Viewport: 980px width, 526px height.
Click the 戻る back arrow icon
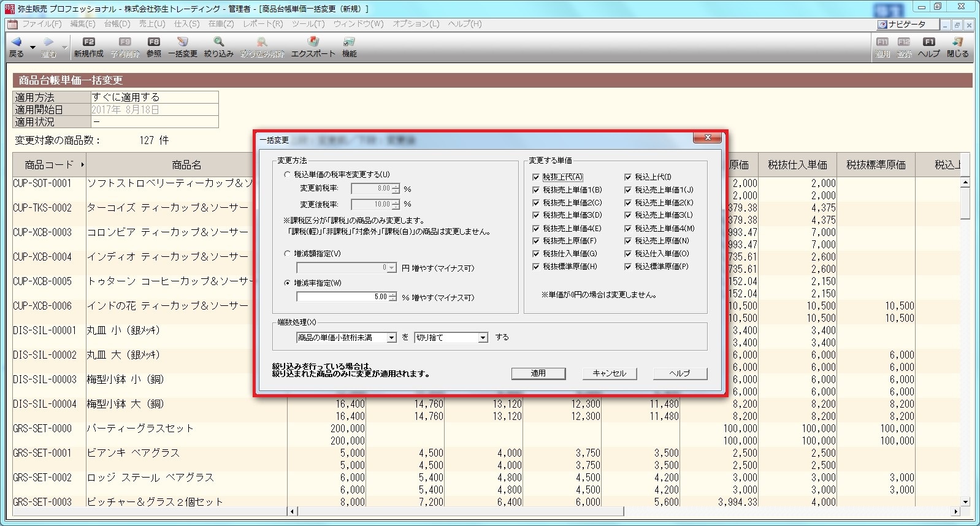click(17, 42)
